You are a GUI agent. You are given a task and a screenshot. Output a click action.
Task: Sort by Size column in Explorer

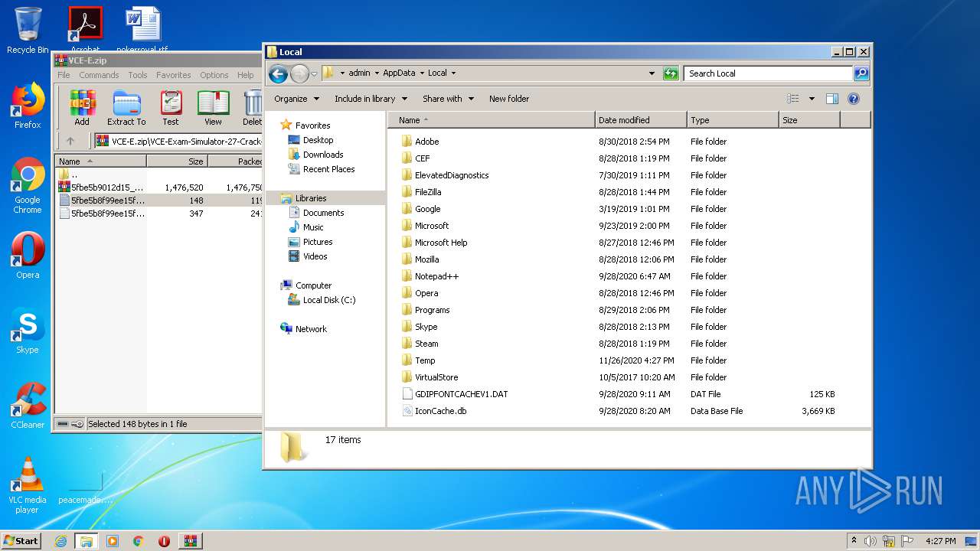tap(809, 120)
